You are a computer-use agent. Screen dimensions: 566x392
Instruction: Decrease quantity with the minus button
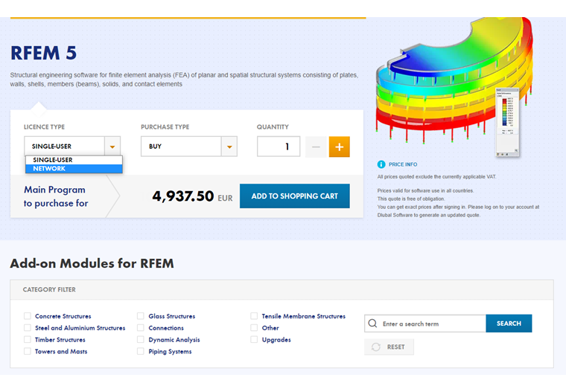(316, 147)
